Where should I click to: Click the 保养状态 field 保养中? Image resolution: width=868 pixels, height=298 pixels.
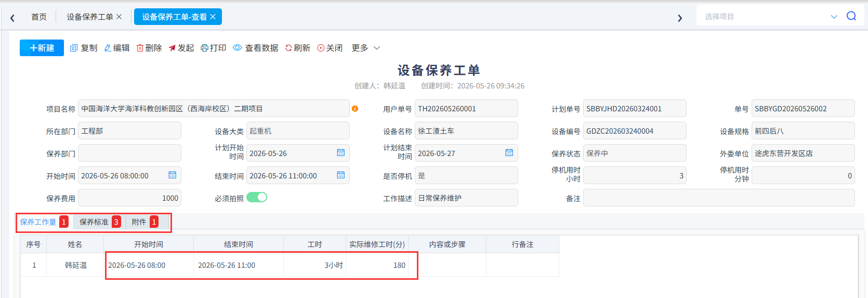(x=635, y=153)
